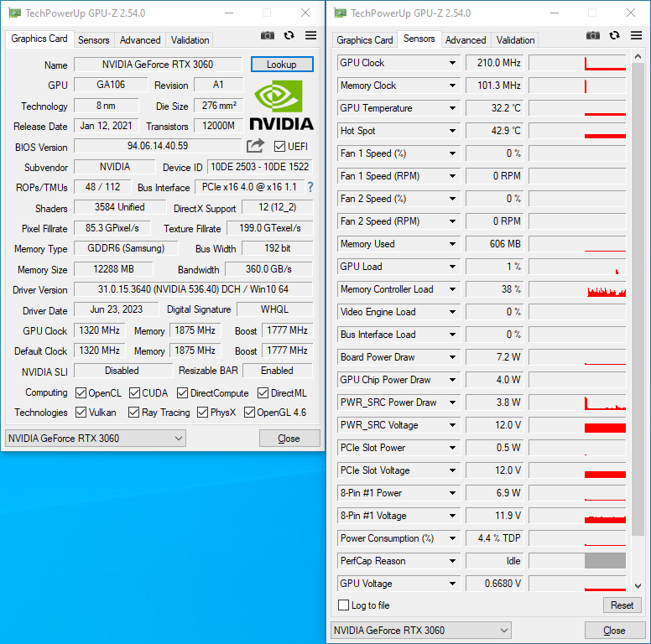The width and height of the screenshot is (651, 644).
Task: Click the Name field NVIDIA GeForce RTX 3060
Action: [x=158, y=65]
